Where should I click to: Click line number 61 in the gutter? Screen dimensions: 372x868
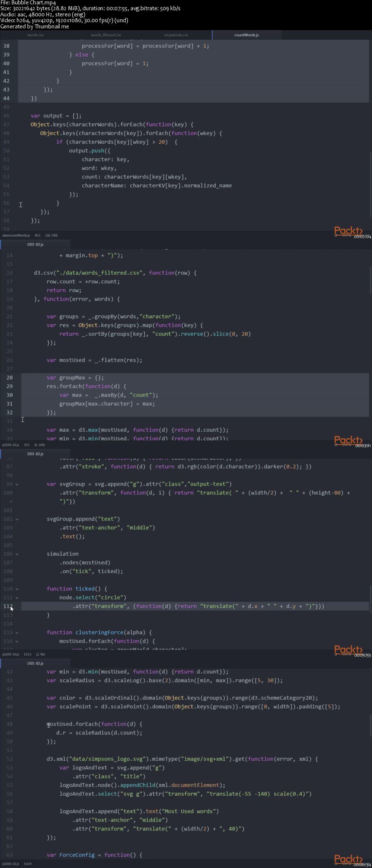pyautogui.click(x=9, y=837)
